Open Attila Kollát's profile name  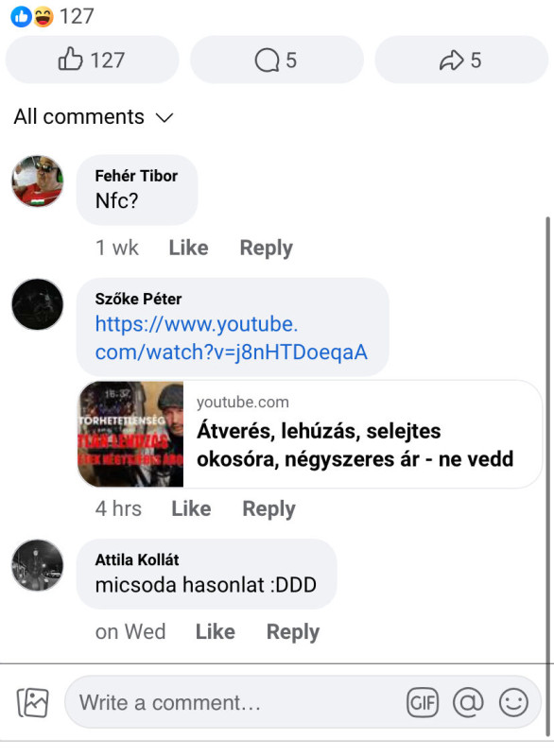click(137, 559)
